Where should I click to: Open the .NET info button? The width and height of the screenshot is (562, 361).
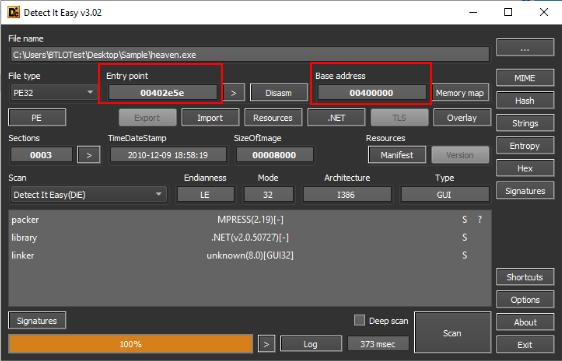click(336, 118)
